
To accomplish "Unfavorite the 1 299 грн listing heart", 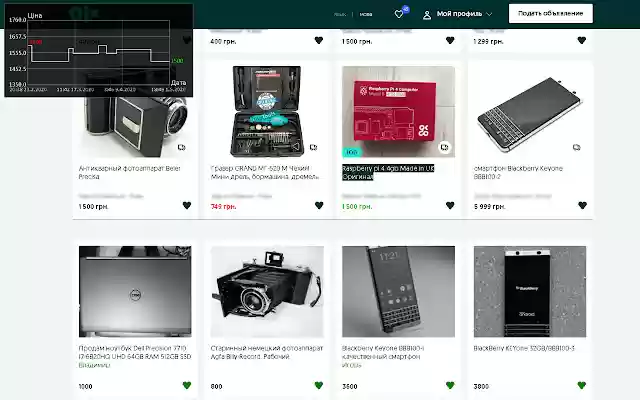I will [582, 40].
